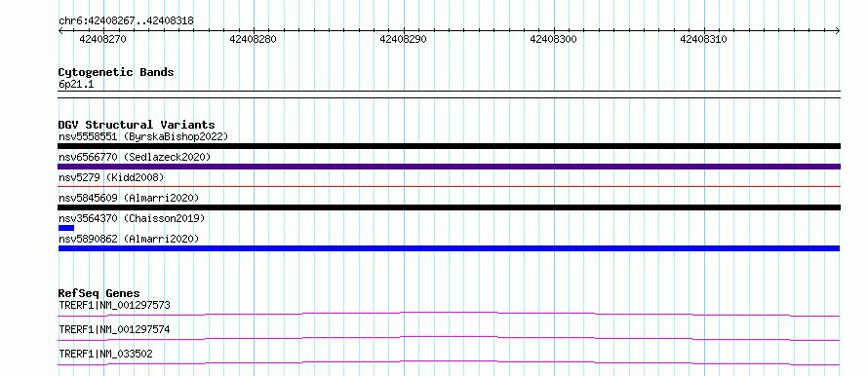
Task: Open the DGV Structural Variants track title
Action: [137, 125]
